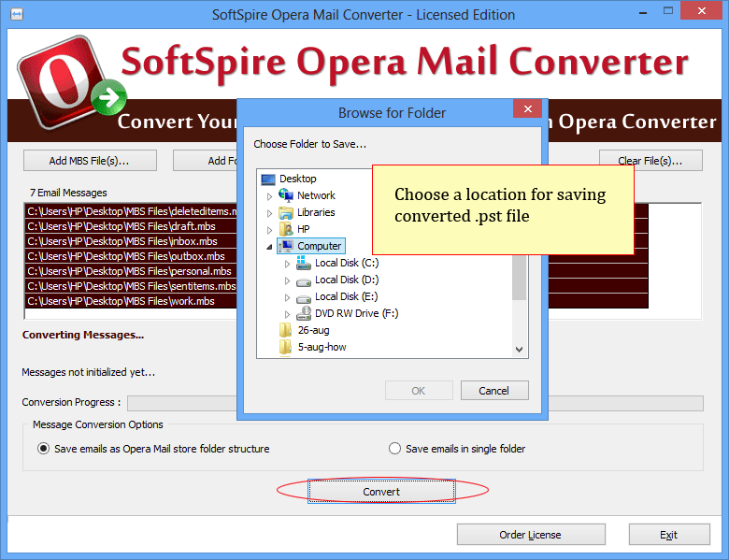The width and height of the screenshot is (729, 560).
Task: Select DVD RW Drive (F:) label
Action: pyautogui.click(x=357, y=313)
